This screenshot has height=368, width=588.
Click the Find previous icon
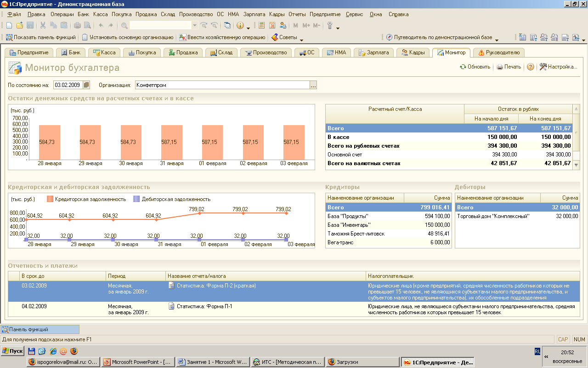(214, 25)
